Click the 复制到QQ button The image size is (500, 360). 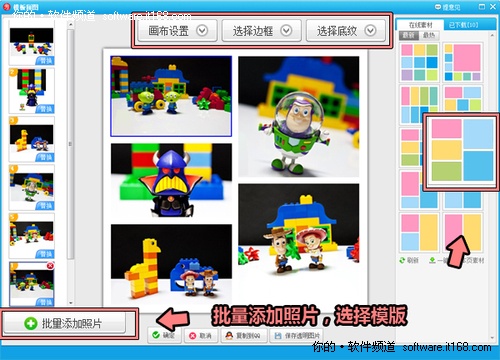(x=244, y=335)
